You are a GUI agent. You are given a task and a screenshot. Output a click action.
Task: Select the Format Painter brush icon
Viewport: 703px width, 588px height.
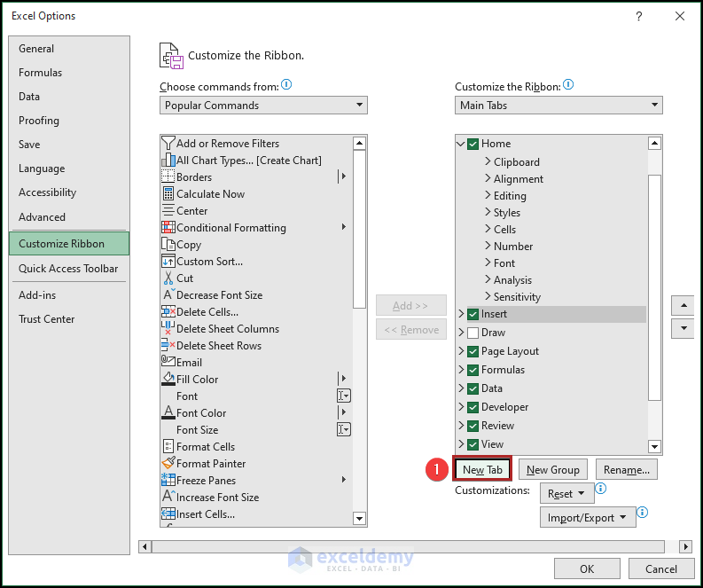tap(168, 462)
